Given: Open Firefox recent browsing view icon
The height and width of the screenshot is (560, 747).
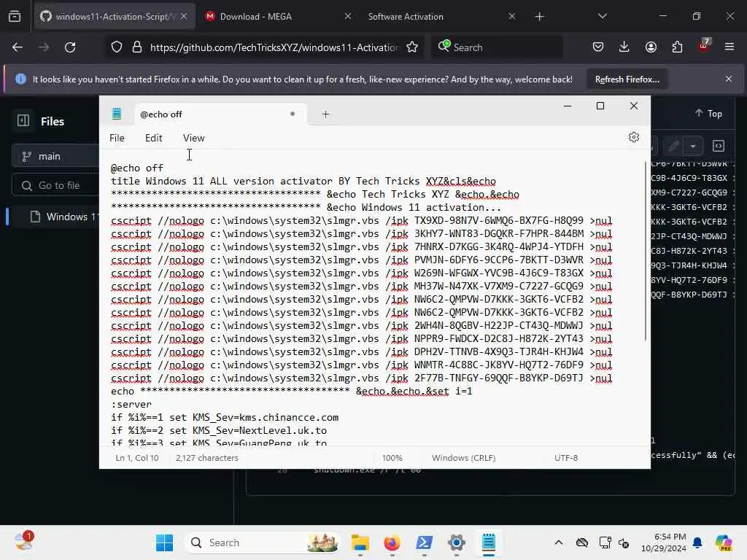Looking at the screenshot, I should [x=15, y=17].
